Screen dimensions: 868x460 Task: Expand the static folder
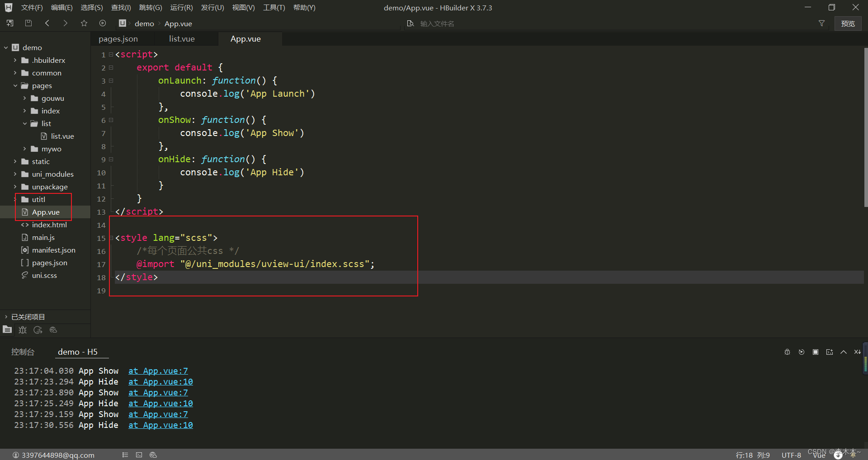click(x=15, y=161)
